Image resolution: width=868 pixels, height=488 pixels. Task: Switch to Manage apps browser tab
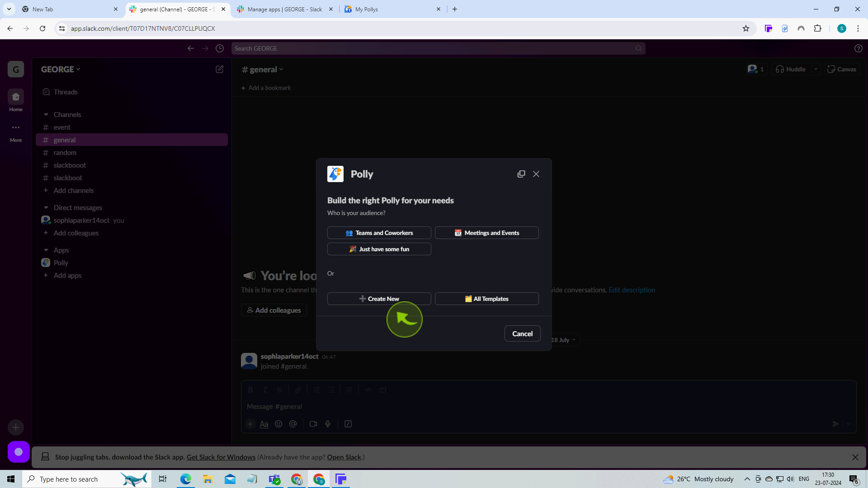285,9
